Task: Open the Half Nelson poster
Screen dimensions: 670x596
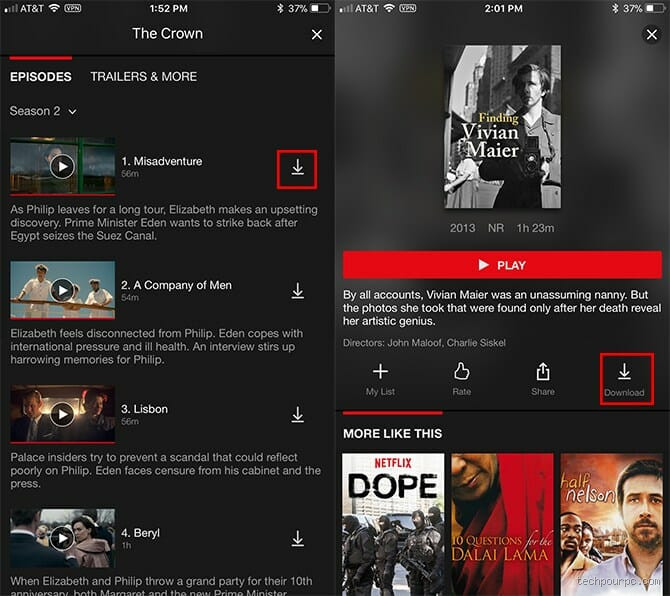Action: [x=611, y=525]
